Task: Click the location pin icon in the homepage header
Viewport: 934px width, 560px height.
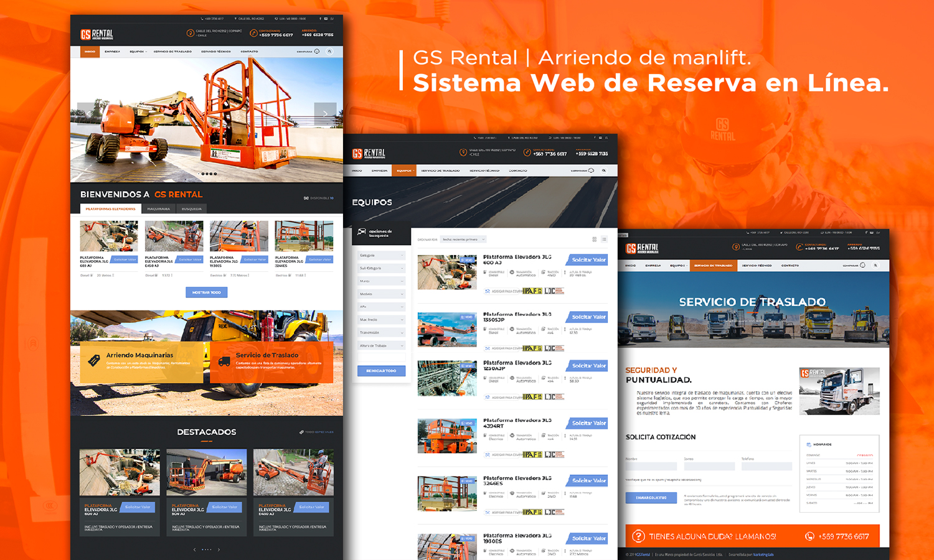Action: coord(191,33)
